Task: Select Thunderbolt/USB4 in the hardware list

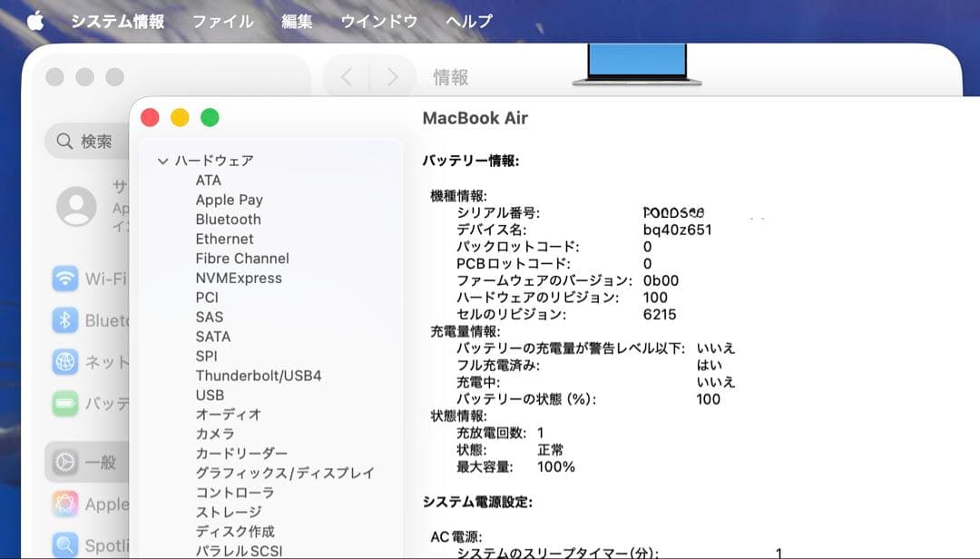Action: [260, 376]
